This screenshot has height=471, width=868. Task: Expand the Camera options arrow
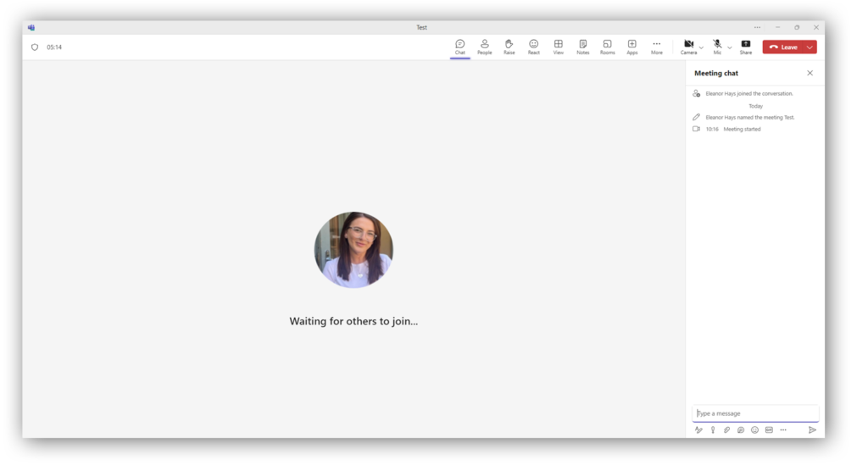701,47
